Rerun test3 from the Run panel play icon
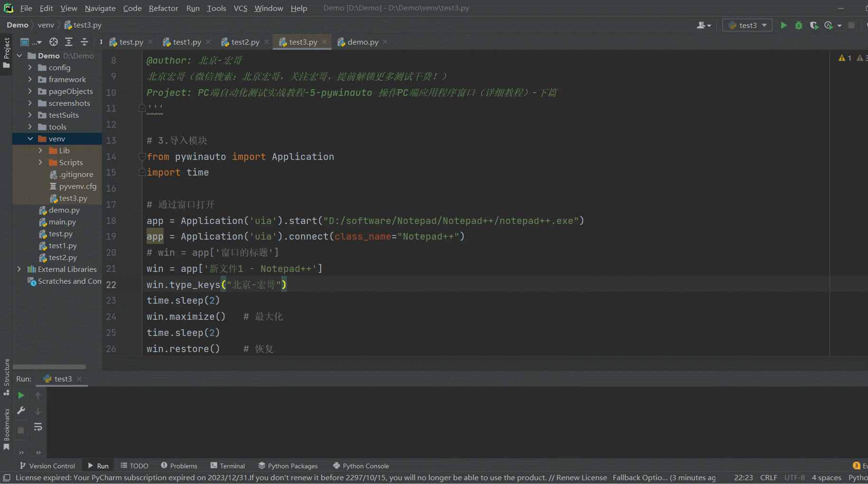The height and width of the screenshot is (484, 868). [21, 395]
